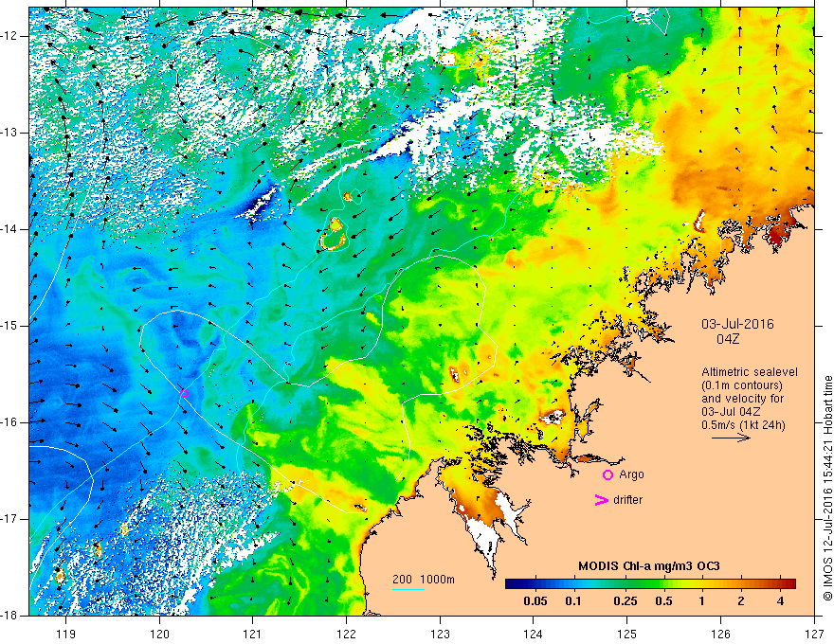The image size is (834, 644).
Task: Click the 'Altimetric sealevel' caption line
Action: point(750,372)
